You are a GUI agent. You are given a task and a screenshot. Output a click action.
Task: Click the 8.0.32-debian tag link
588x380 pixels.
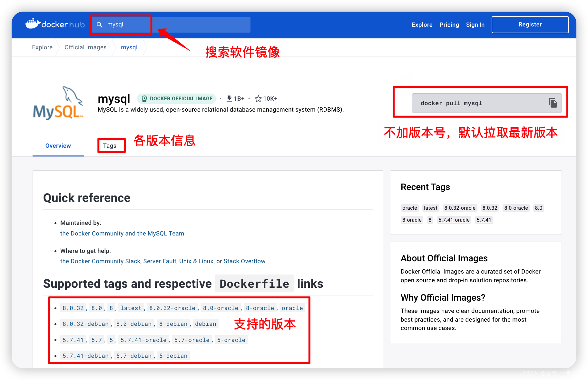(x=85, y=324)
